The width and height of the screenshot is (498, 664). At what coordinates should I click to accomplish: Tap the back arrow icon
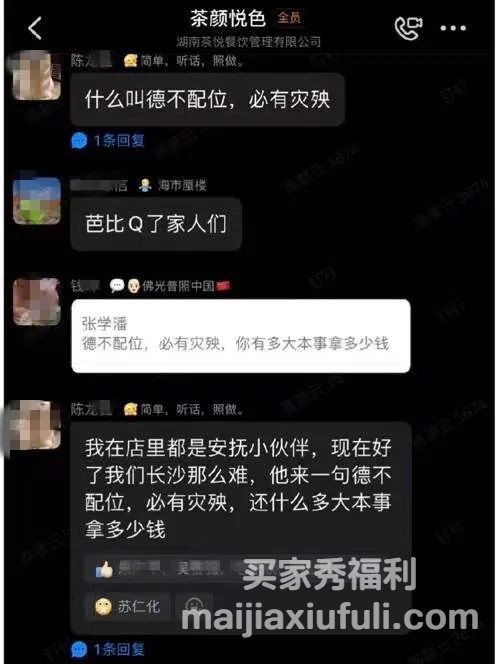35,28
